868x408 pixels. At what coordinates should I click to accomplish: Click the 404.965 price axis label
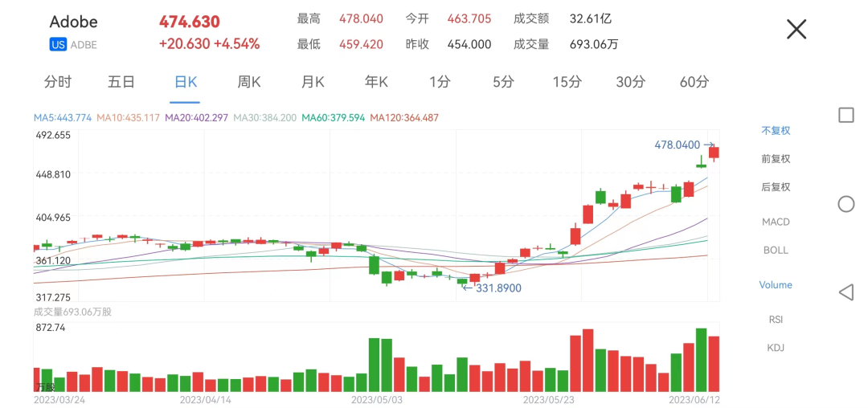52,218
